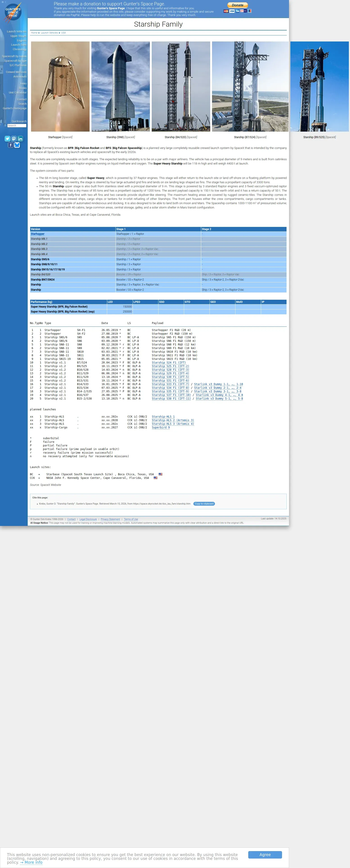The height and width of the screenshot is (868, 350).
Task: Open the Starship S37 F1 (IFT-10) payload link
Action: (x=171, y=395)
